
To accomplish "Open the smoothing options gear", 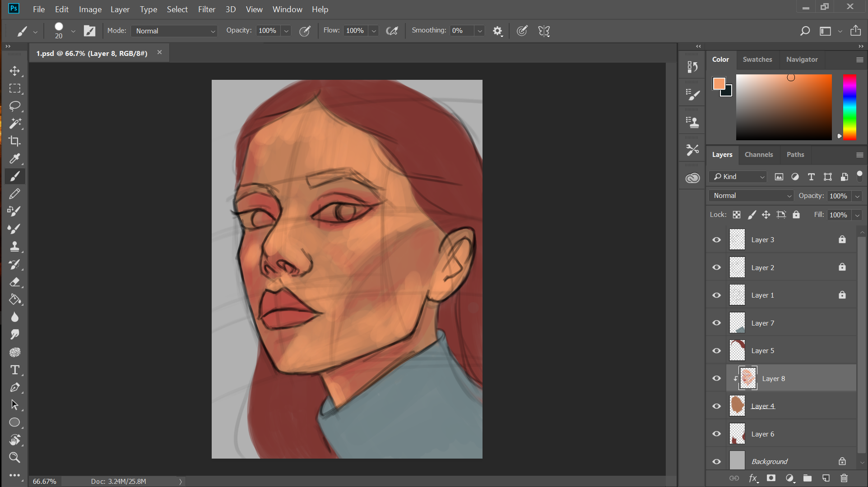I will [497, 31].
